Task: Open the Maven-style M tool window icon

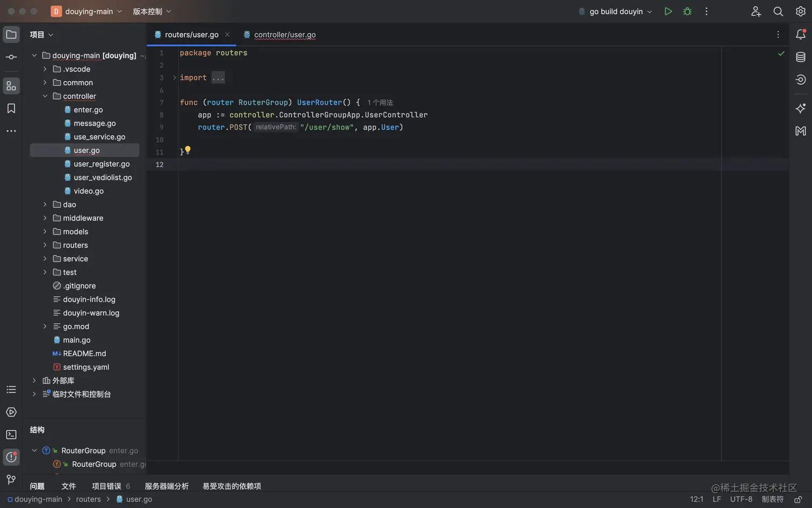Action: pyautogui.click(x=801, y=131)
